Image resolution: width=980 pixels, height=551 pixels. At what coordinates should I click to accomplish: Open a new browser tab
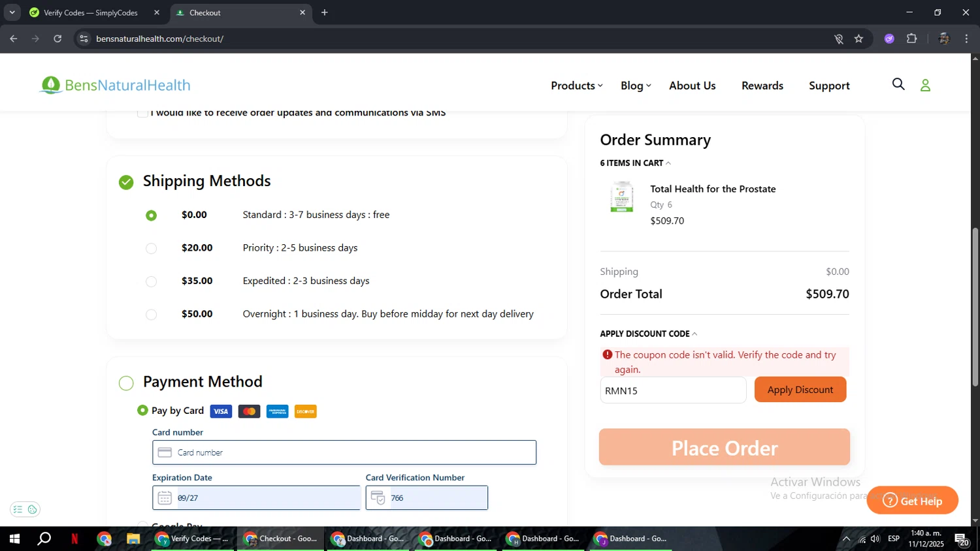pyautogui.click(x=325, y=12)
